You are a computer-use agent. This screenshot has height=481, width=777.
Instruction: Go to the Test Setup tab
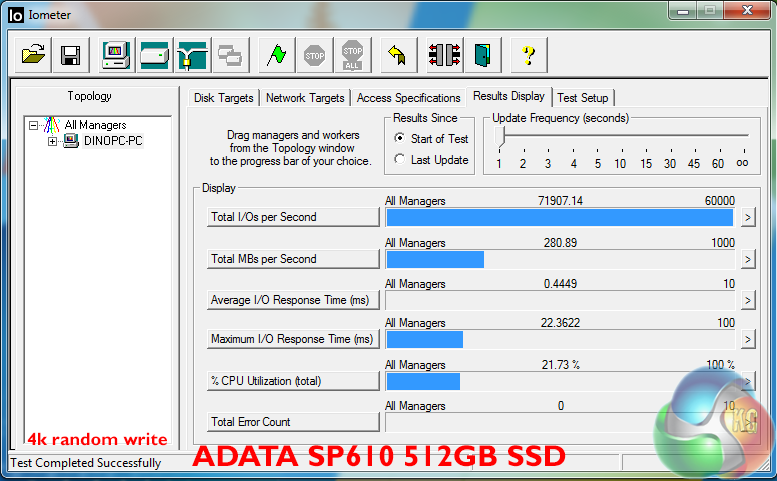(583, 98)
